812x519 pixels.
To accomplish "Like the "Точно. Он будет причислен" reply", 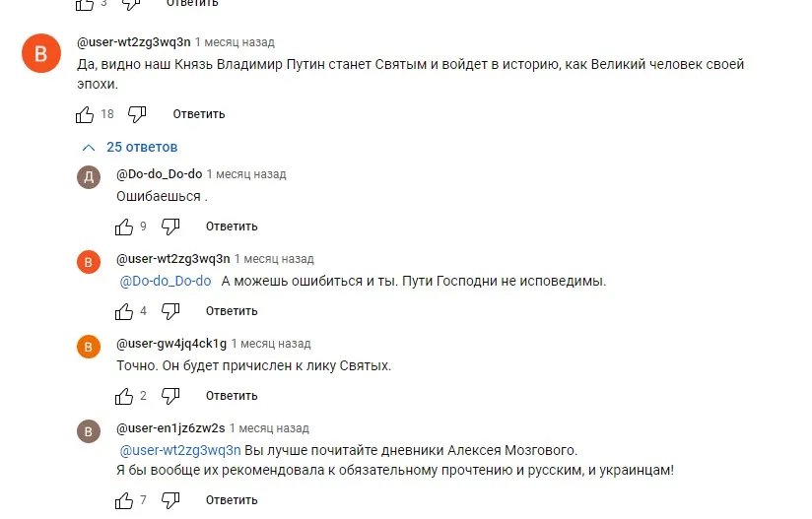I will [124, 396].
